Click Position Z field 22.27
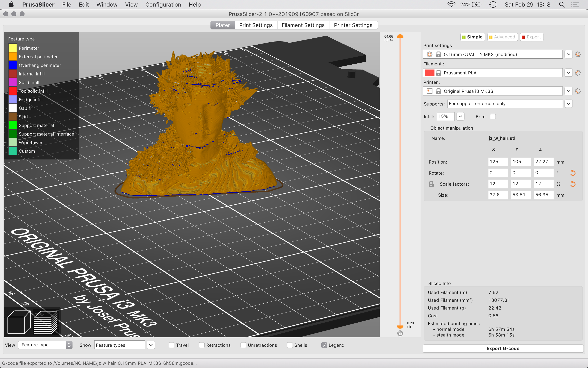Viewport: 588px width, 368px height. click(543, 162)
